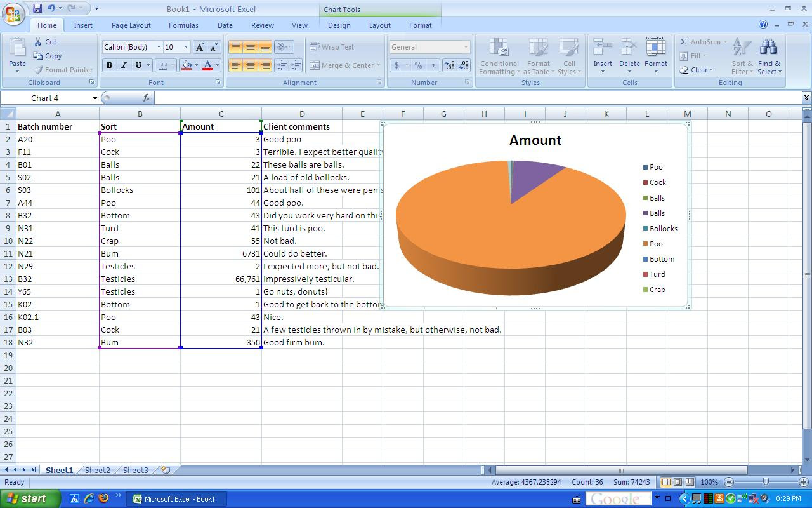Toggle Underline formatting
Screen dimensions: 812x508
click(x=138, y=65)
